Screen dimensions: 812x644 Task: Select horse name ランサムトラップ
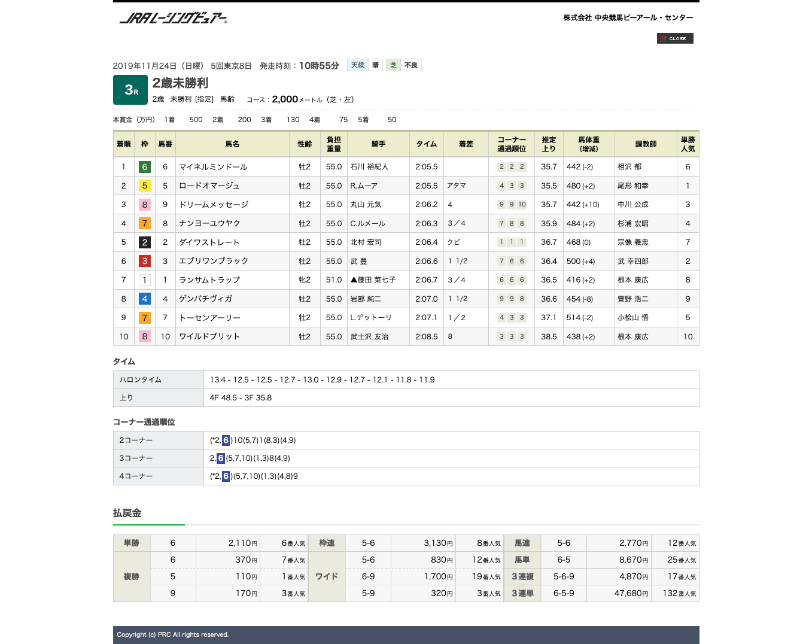point(209,280)
